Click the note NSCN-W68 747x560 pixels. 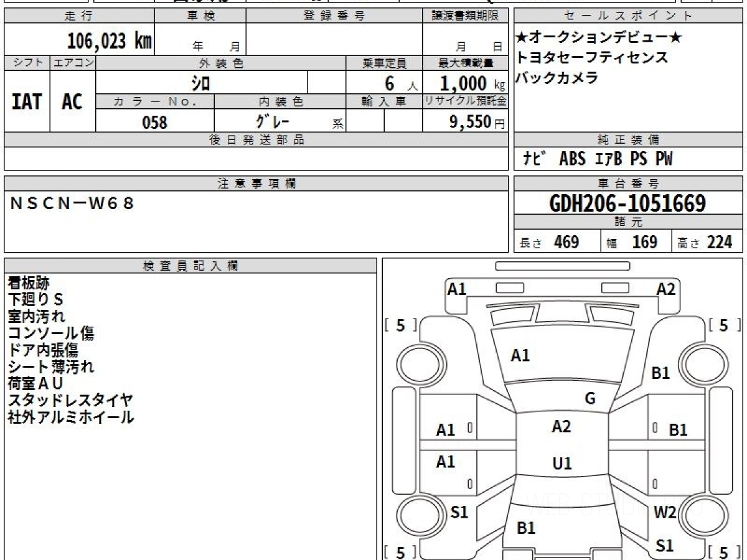click(x=72, y=203)
